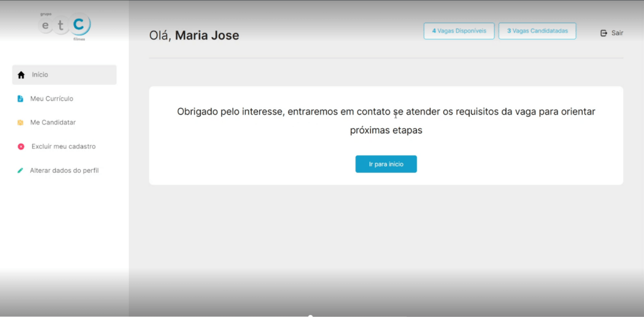644x317 pixels.
Task: Select the Início menu label
Action: coord(40,75)
